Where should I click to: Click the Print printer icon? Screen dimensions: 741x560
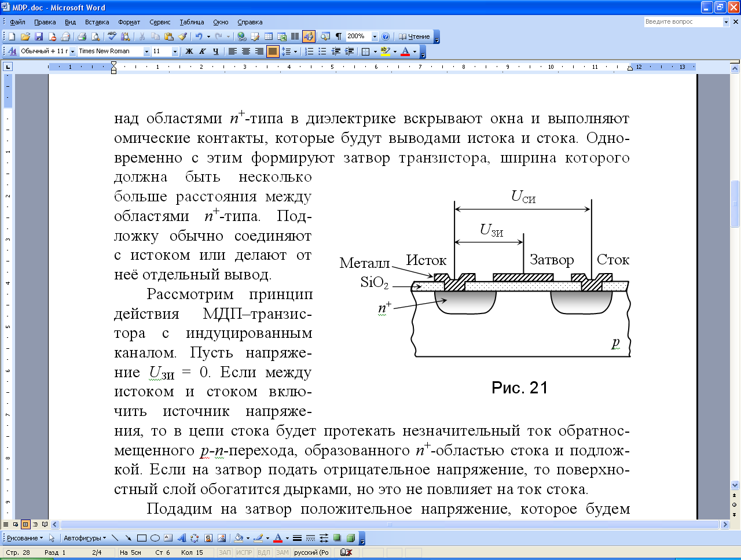click(x=82, y=36)
